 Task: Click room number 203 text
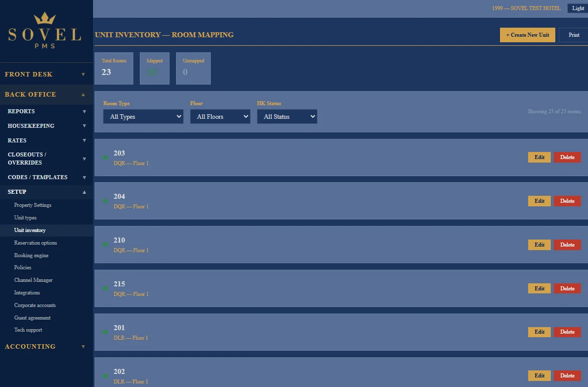119,153
